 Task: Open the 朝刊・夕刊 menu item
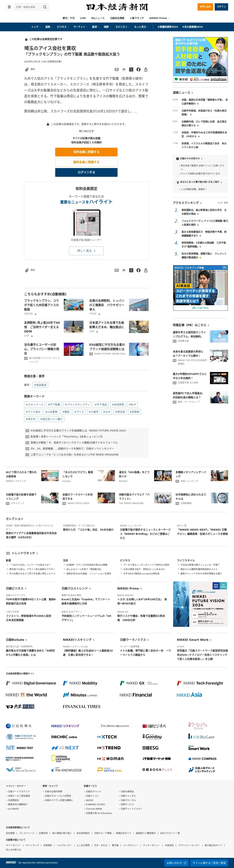(69, 18)
